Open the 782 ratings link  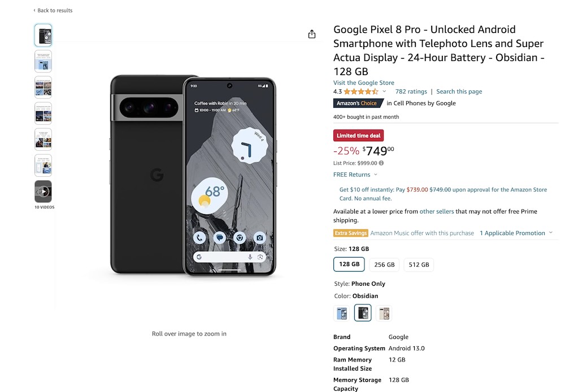pos(411,92)
